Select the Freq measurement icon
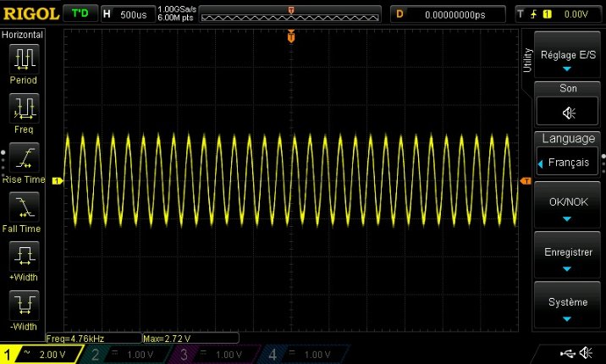This screenshot has height=364, width=606. point(24,107)
